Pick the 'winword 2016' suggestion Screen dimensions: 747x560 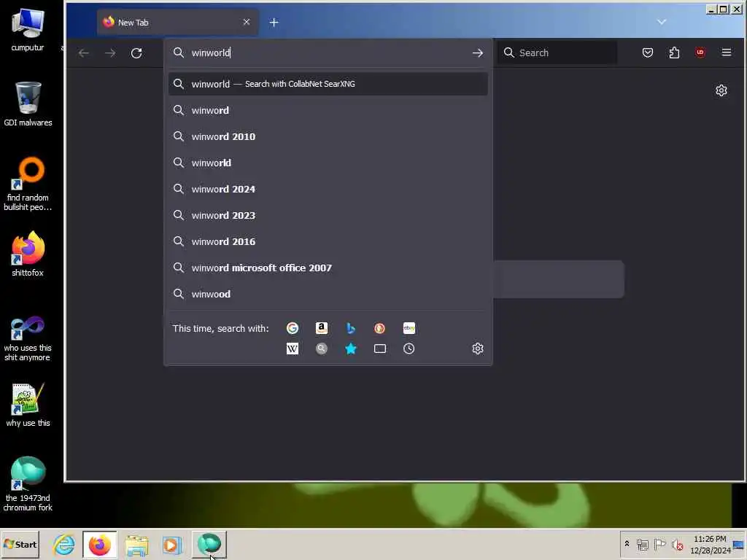point(328,241)
